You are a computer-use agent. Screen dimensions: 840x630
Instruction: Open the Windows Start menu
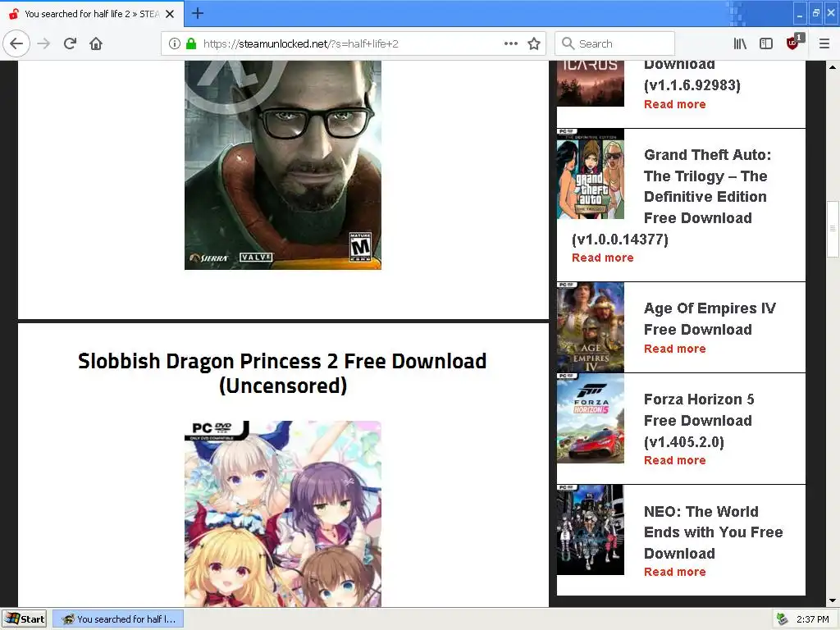(x=24, y=619)
